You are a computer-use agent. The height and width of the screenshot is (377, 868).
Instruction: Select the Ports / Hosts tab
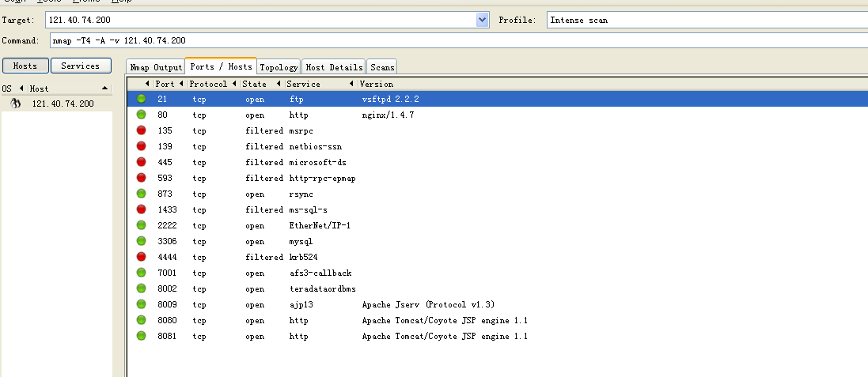tap(221, 66)
